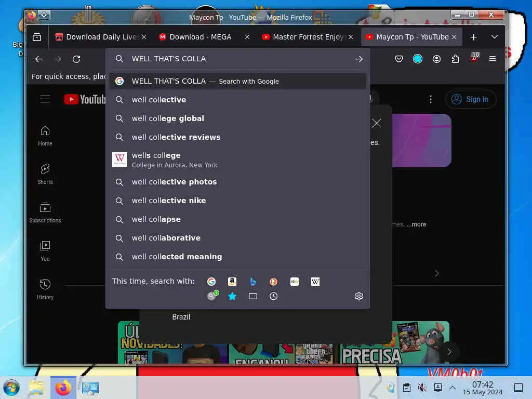
Task: Open YouTube Shorts in sidebar
Action: click(x=45, y=175)
